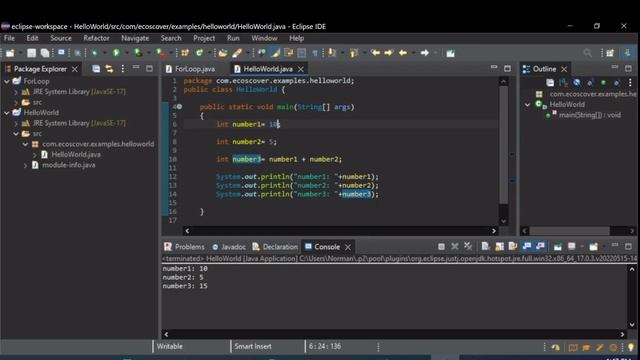Click the Save All toolbar icon
This screenshot has width=640, height=360.
[x=45, y=53]
